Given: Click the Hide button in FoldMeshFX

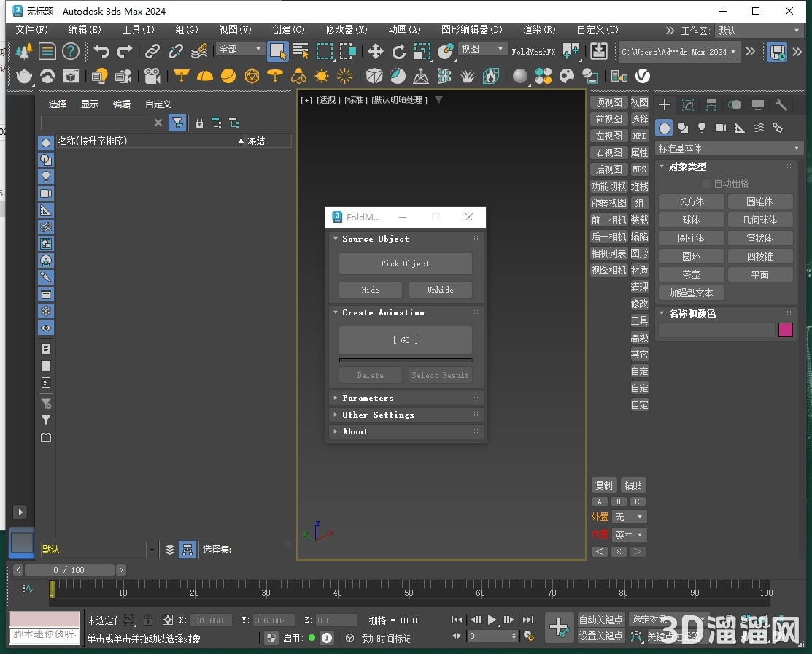Looking at the screenshot, I should coord(371,290).
